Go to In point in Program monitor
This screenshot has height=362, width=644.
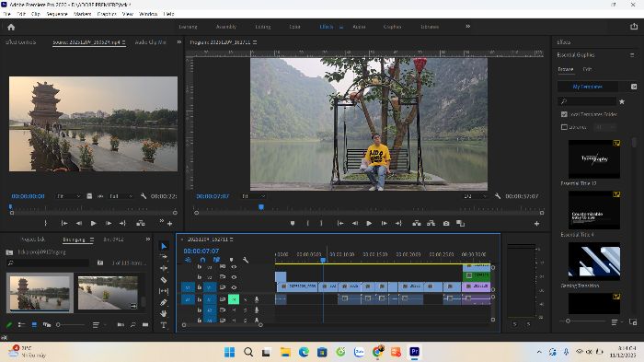click(340, 223)
